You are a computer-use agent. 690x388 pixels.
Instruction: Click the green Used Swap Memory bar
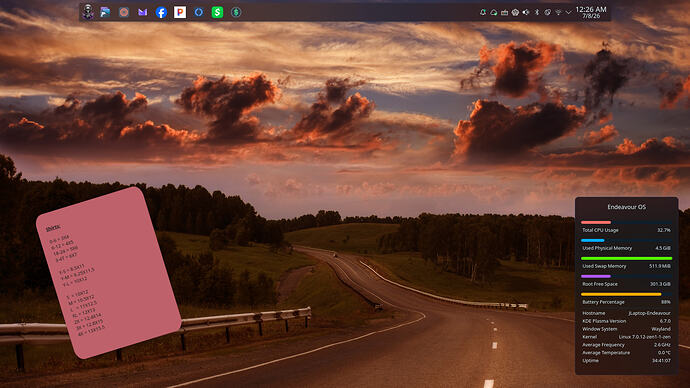pos(627,259)
